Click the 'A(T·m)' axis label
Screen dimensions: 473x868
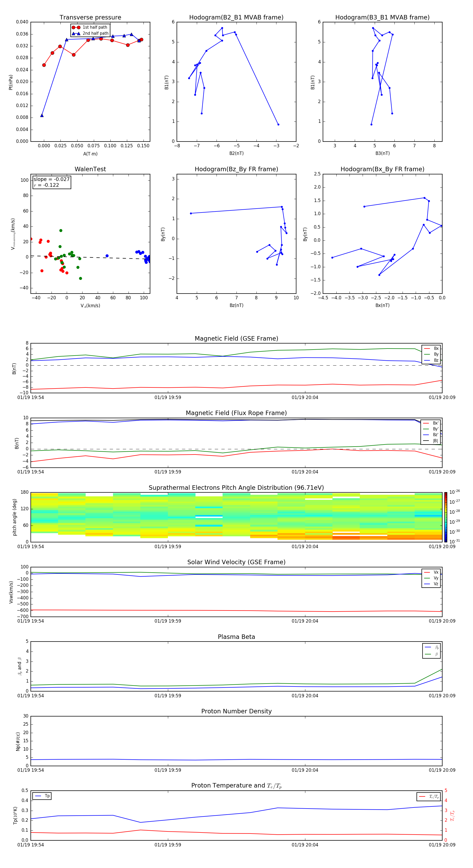point(90,154)
